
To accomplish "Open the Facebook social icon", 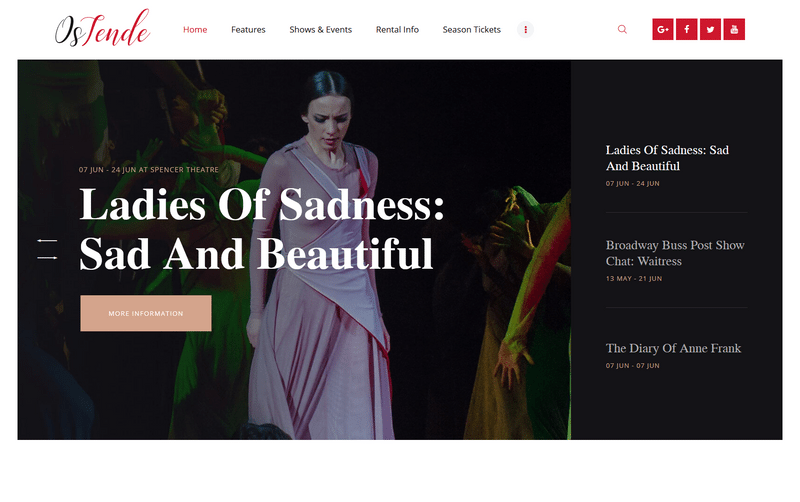I will 687,29.
